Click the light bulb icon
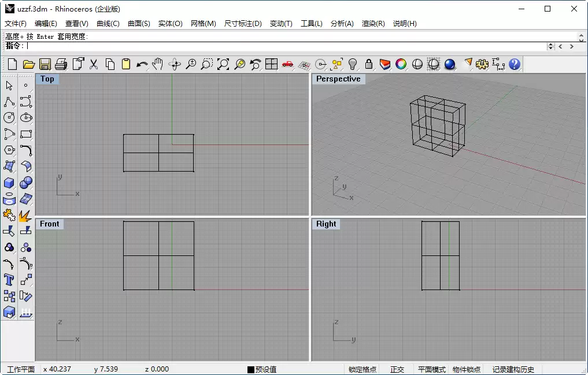This screenshot has height=375, width=588. (x=353, y=65)
